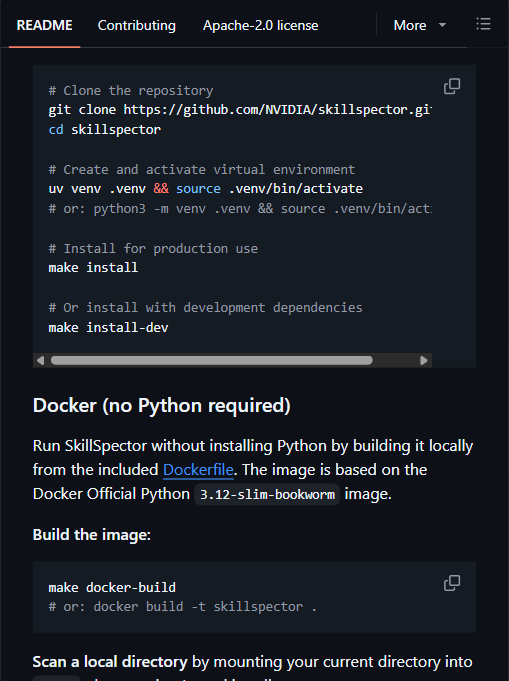
Task: Copy the git clone code block
Action: point(452,86)
